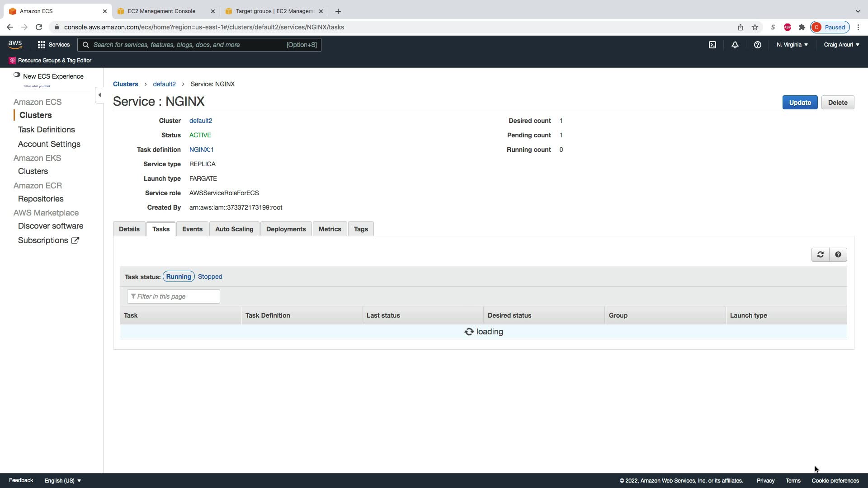Viewport: 868px width, 488px height.
Task: Toggle the New ECS Experience switch
Action: [x=17, y=75]
